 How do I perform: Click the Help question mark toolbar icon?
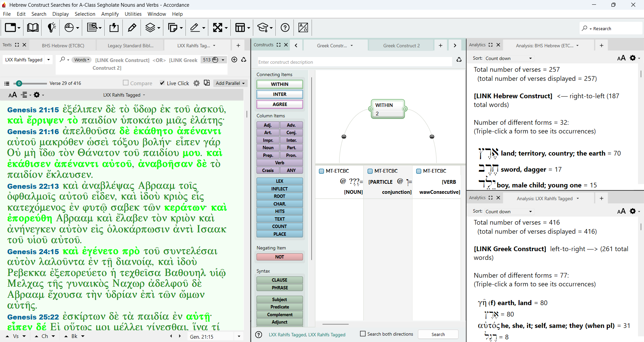[285, 27]
